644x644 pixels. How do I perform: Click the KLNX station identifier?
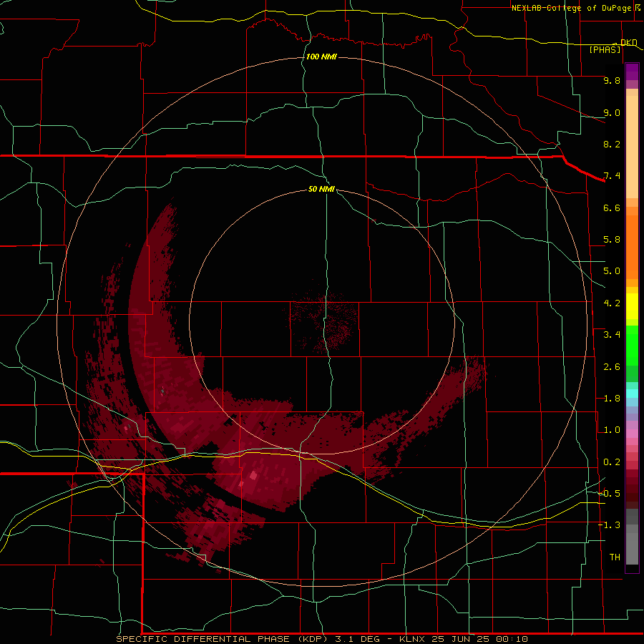point(412,639)
